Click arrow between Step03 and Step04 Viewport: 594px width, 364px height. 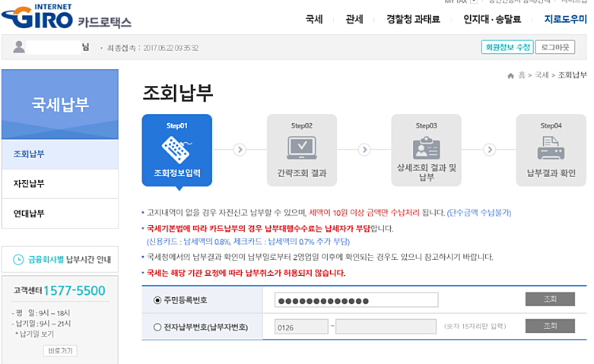click(x=490, y=150)
